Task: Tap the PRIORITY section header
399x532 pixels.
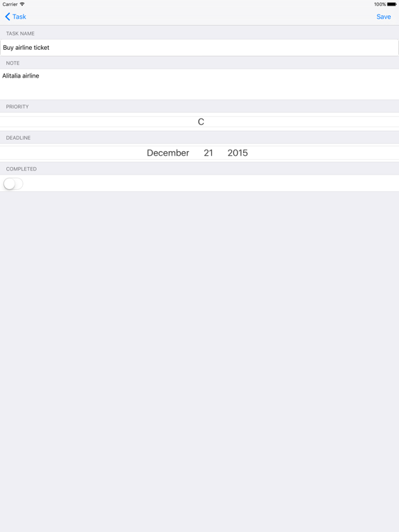Action: pyautogui.click(x=17, y=107)
